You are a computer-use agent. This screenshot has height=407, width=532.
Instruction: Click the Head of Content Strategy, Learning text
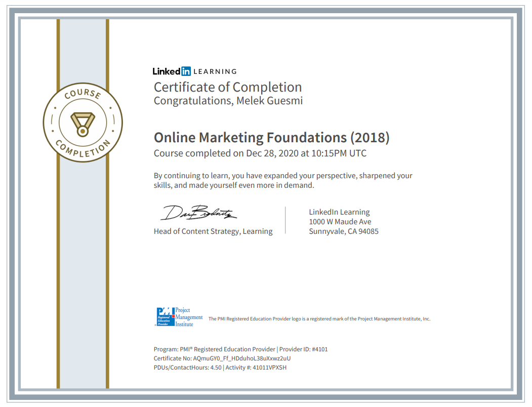[x=213, y=231]
